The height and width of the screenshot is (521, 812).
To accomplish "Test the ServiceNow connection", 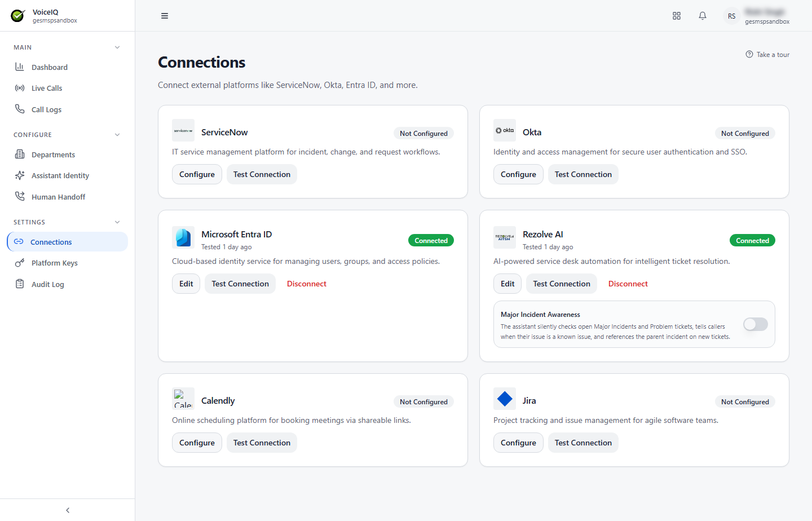I will click(262, 174).
